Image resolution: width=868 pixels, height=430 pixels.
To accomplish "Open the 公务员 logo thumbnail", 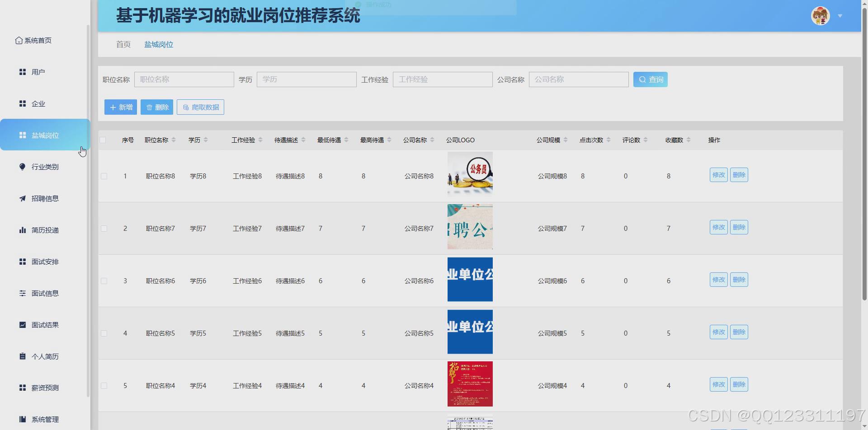I will coord(470,174).
